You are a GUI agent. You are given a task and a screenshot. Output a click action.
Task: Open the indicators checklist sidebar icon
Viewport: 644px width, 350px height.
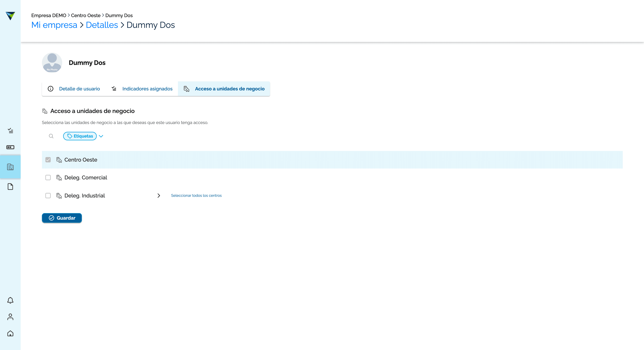click(10, 131)
